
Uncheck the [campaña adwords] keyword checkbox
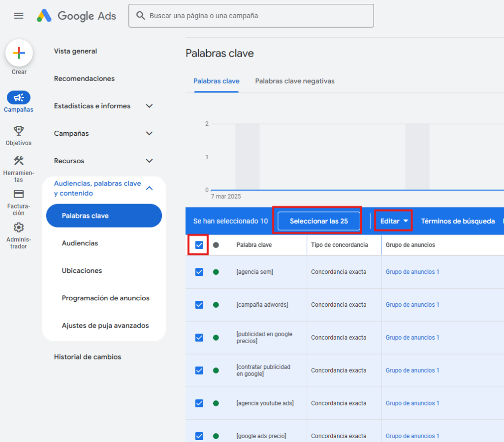pyautogui.click(x=199, y=305)
